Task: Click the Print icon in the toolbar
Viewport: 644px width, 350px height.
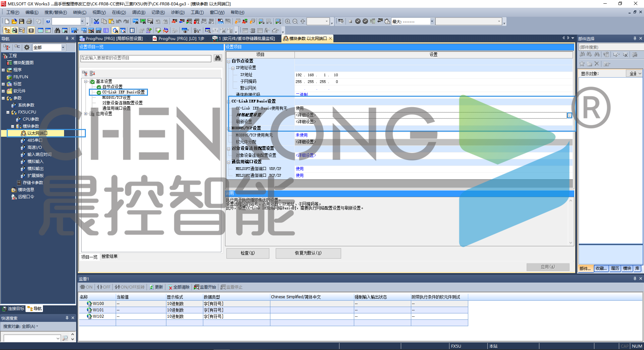Action: [29, 21]
